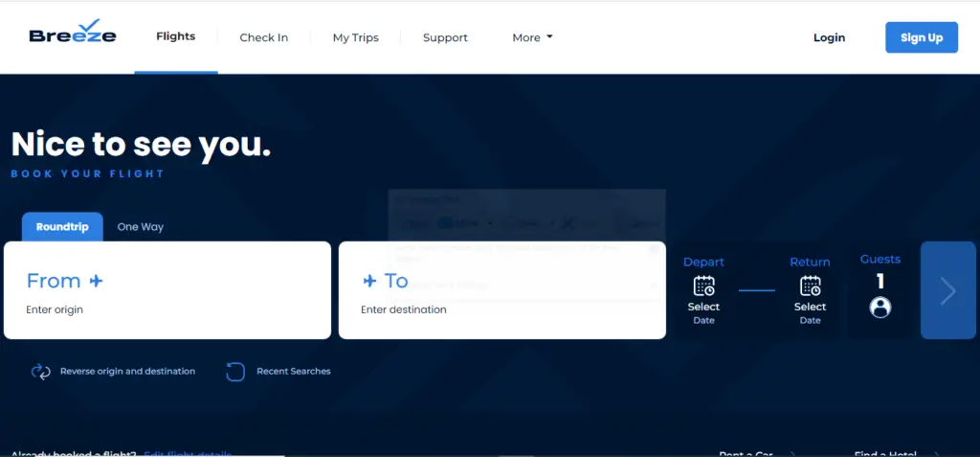The height and width of the screenshot is (457, 980).
Task: Click the airplane icon beside To
Action: tap(369, 281)
